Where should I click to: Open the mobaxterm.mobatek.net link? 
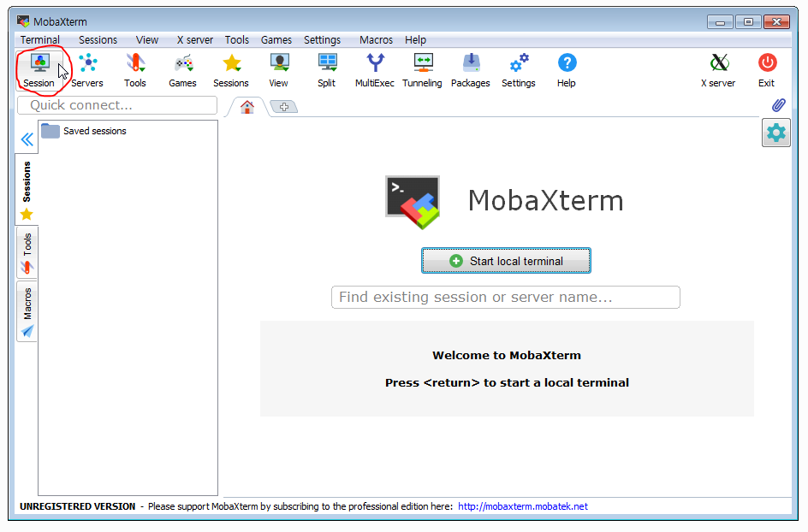pos(522,506)
